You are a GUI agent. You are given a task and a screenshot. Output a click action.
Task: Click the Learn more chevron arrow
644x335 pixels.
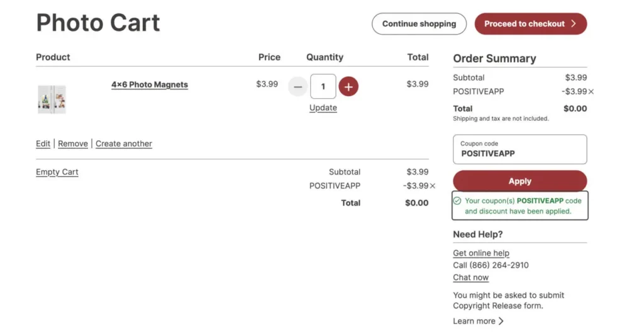(501, 321)
